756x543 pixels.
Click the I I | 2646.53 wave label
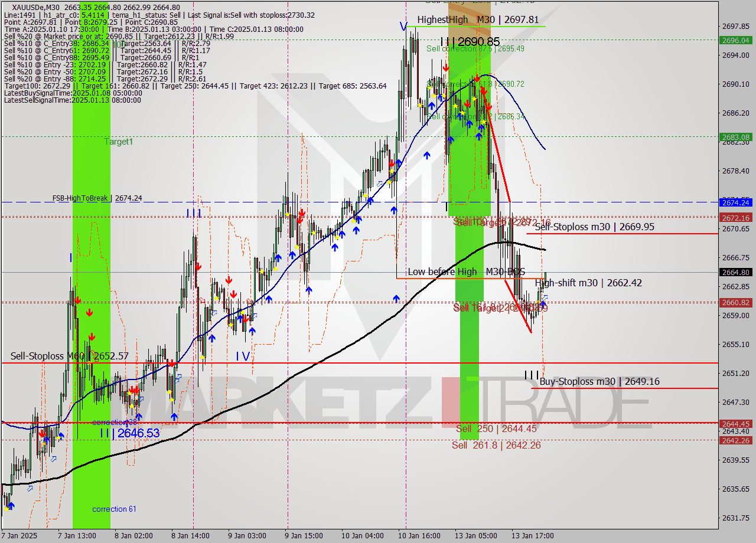click(x=129, y=433)
